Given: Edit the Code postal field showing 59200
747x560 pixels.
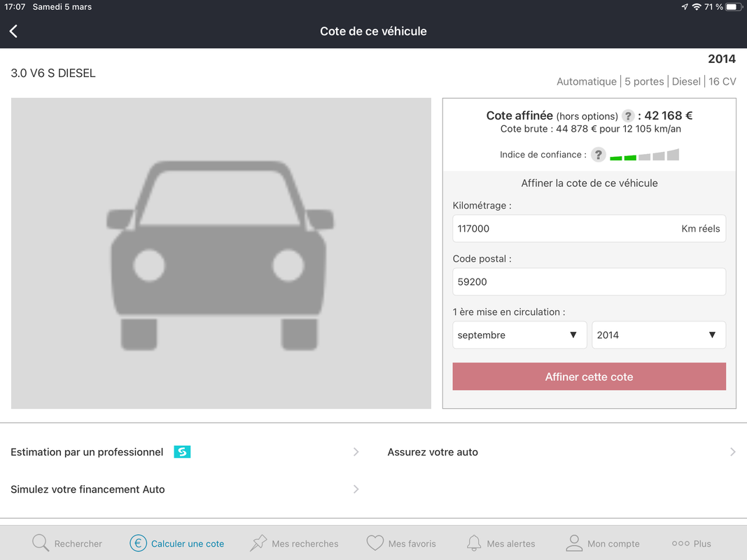Looking at the screenshot, I should point(589,282).
